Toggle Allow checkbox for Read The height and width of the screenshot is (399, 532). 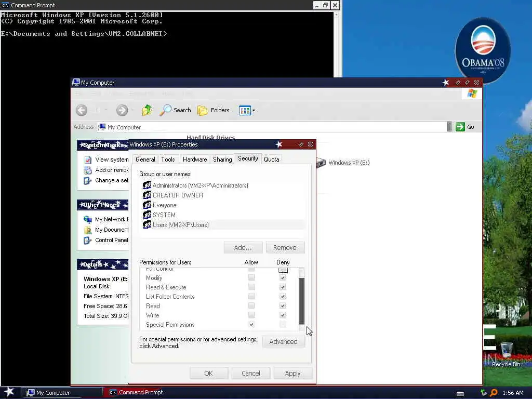click(x=251, y=305)
